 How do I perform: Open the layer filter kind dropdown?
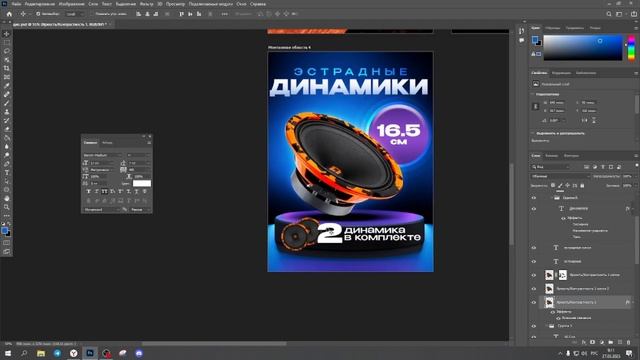pyautogui.click(x=550, y=167)
